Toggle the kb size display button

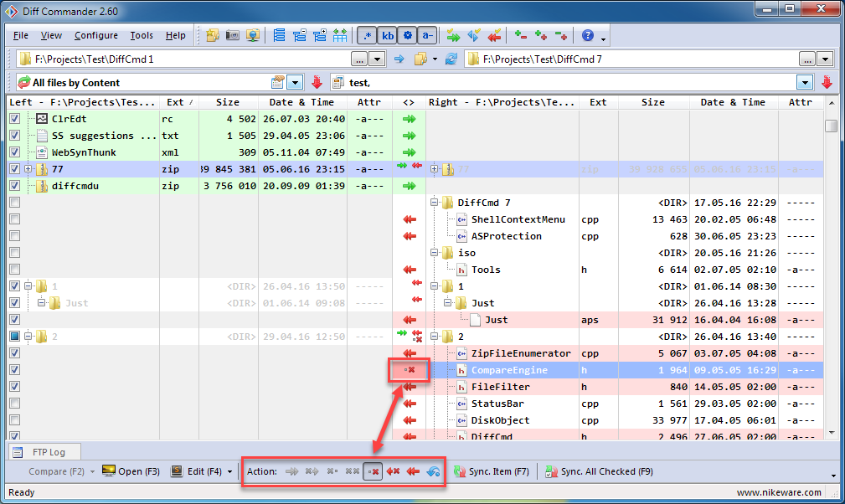388,36
